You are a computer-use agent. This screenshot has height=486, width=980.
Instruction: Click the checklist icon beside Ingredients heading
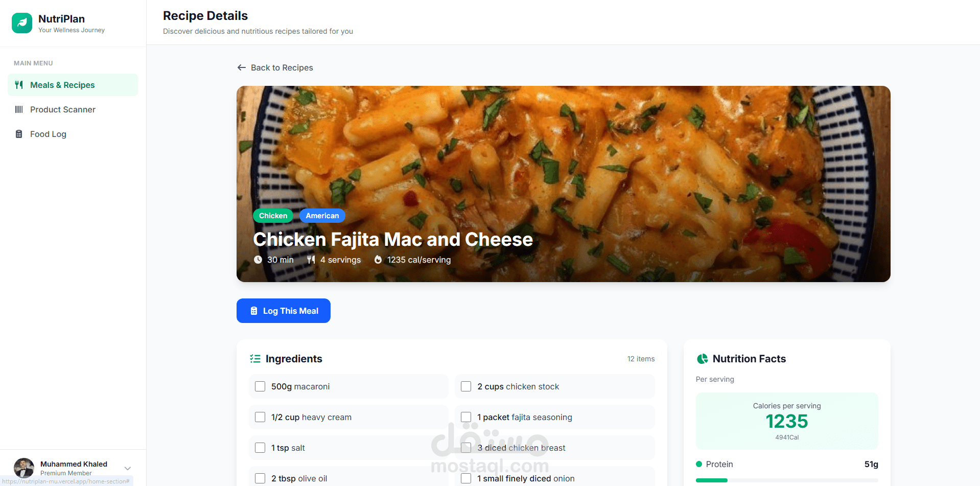tap(255, 359)
